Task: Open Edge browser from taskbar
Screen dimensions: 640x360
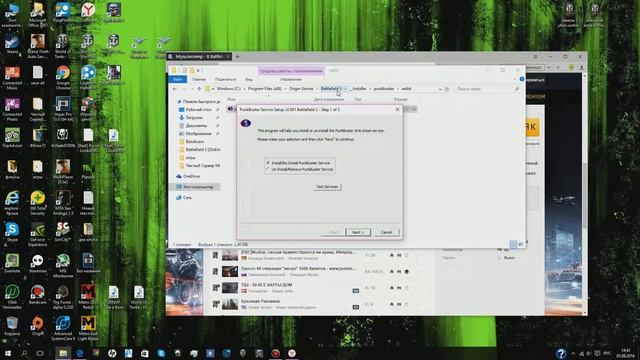Action: coord(80,353)
